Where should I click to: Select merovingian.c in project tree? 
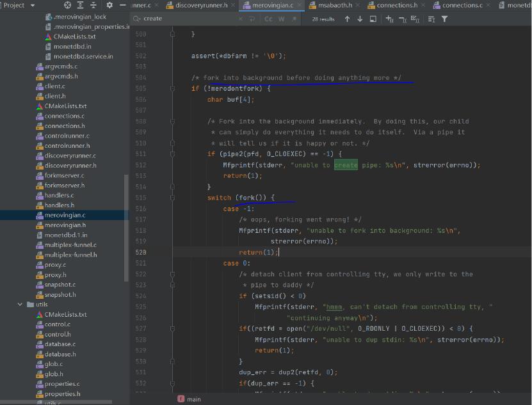65,215
